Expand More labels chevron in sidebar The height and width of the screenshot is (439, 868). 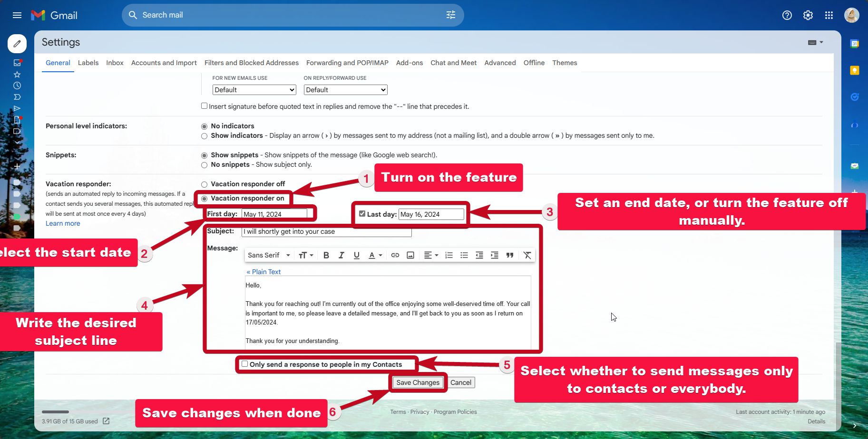(17, 142)
